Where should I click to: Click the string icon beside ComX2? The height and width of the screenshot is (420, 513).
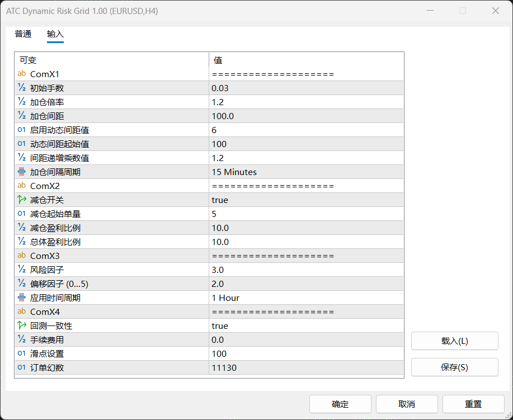click(22, 186)
